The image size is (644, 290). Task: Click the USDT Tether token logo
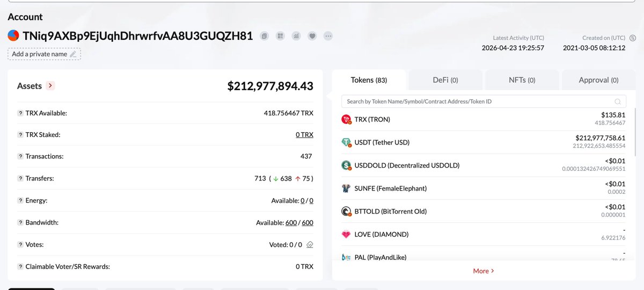346,142
